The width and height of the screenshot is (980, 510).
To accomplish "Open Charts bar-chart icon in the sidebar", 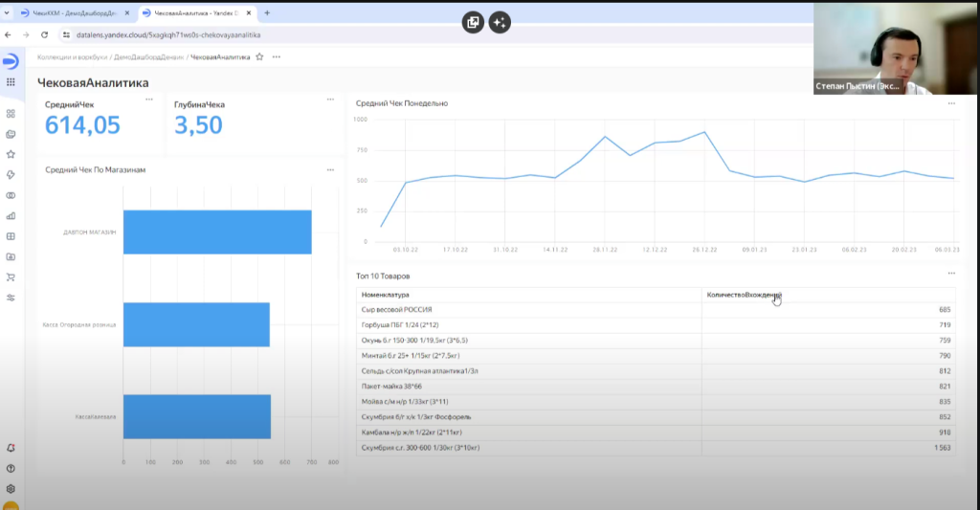I will pyautogui.click(x=11, y=215).
